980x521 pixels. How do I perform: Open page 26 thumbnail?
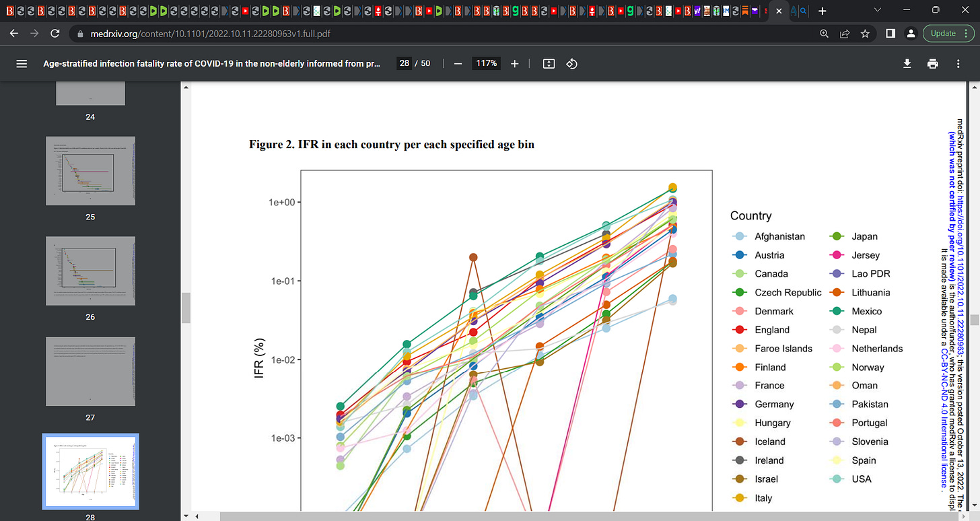click(x=90, y=271)
